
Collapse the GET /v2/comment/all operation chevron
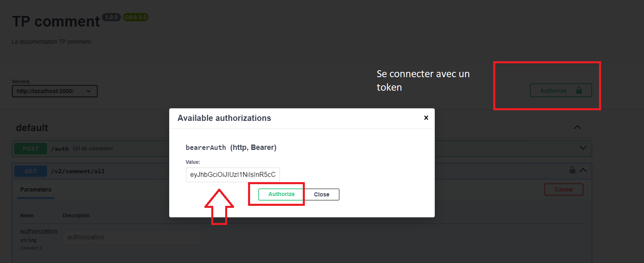pos(583,170)
